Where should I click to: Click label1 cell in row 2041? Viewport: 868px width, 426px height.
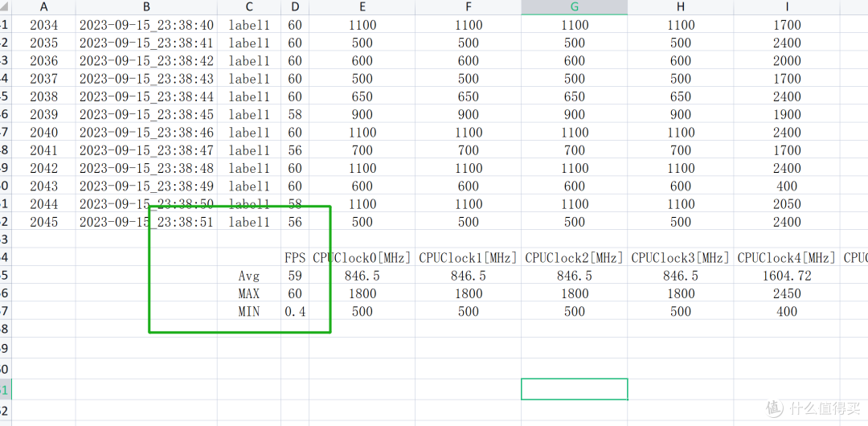click(x=249, y=150)
